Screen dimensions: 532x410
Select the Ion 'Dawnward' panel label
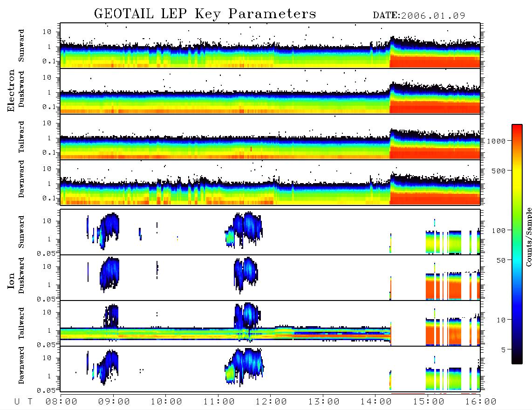(x=21, y=365)
